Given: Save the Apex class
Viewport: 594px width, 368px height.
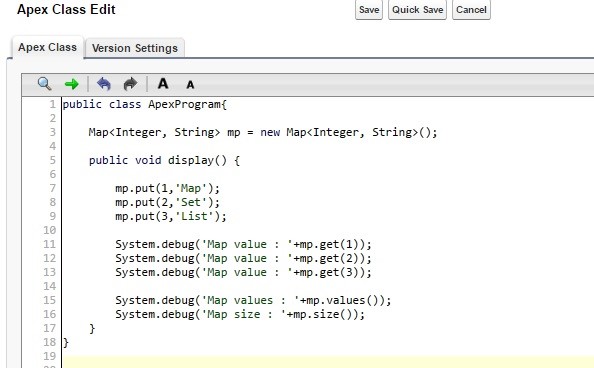Looking at the screenshot, I should (369, 9).
